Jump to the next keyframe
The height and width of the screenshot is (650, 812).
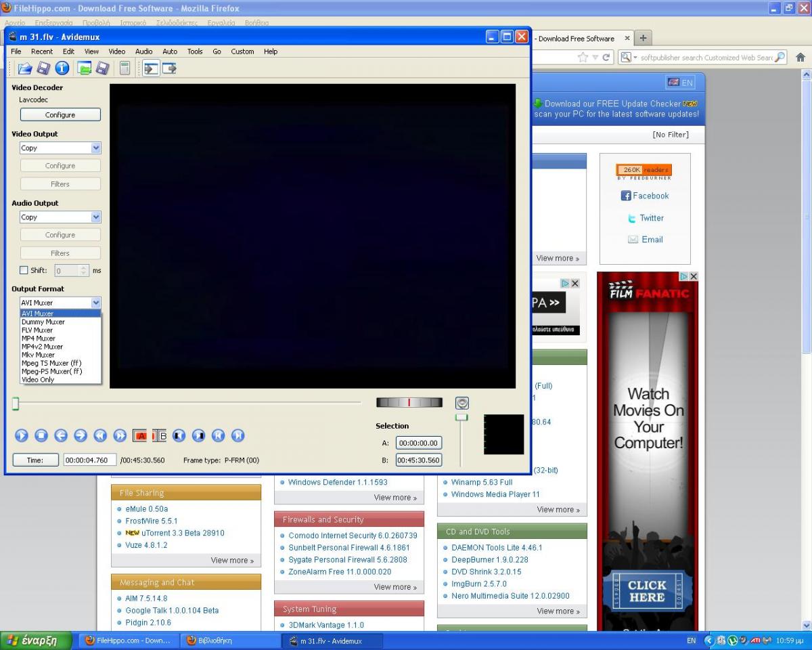point(120,435)
